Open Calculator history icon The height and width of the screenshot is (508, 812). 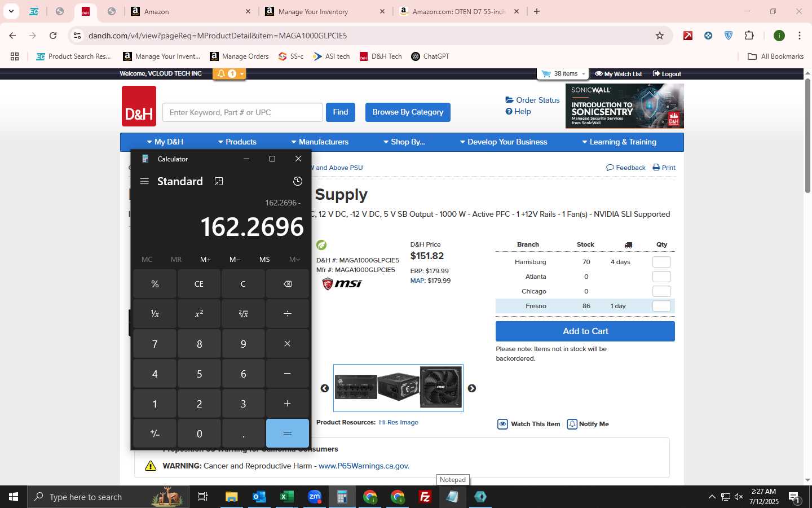298,181
